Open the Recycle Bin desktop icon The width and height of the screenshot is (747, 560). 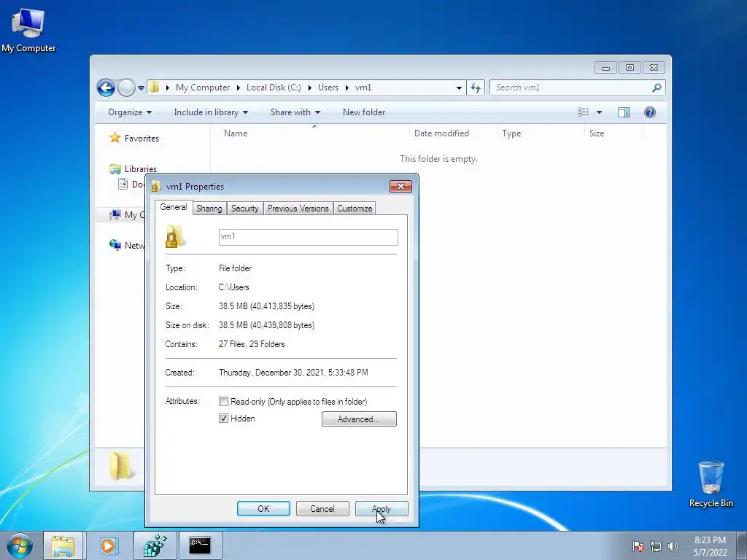coord(711,484)
